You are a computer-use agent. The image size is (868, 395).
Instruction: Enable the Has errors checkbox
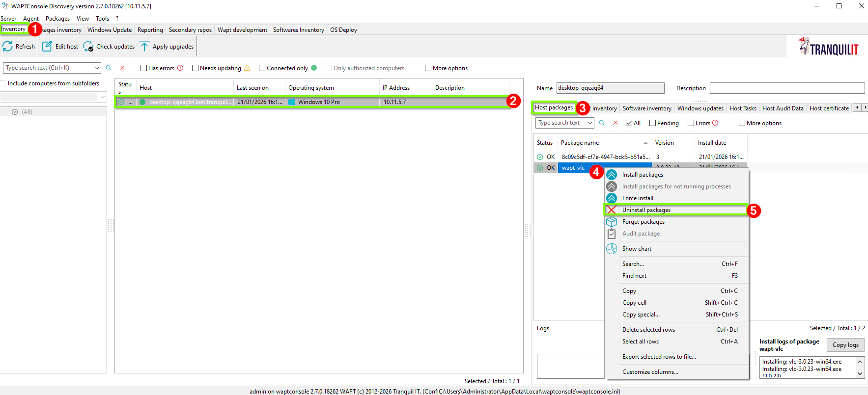click(144, 68)
